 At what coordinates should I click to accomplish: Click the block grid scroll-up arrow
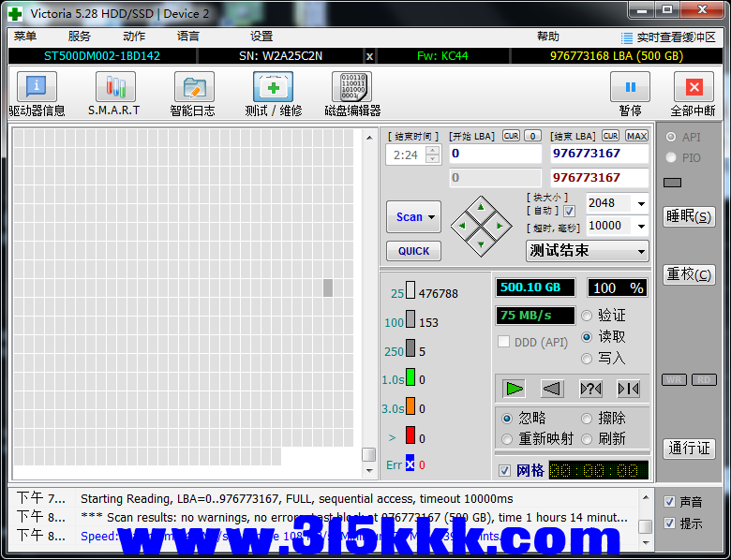[369, 138]
